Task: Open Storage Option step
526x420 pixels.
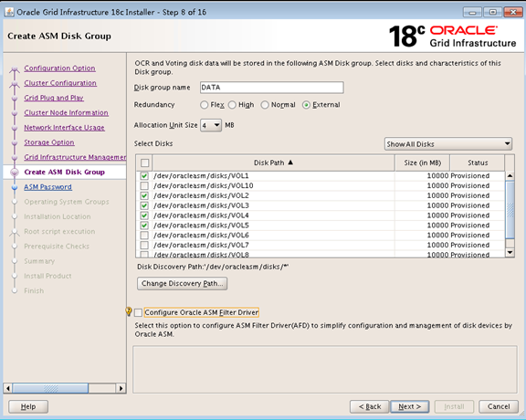Action: pyautogui.click(x=49, y=142)
